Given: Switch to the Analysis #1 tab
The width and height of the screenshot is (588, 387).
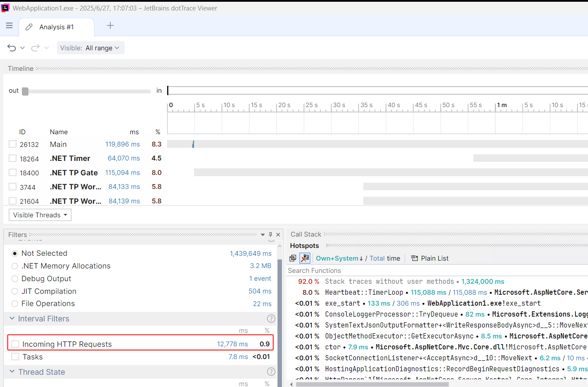Looking at the screenshot, I should click(56, 27).
